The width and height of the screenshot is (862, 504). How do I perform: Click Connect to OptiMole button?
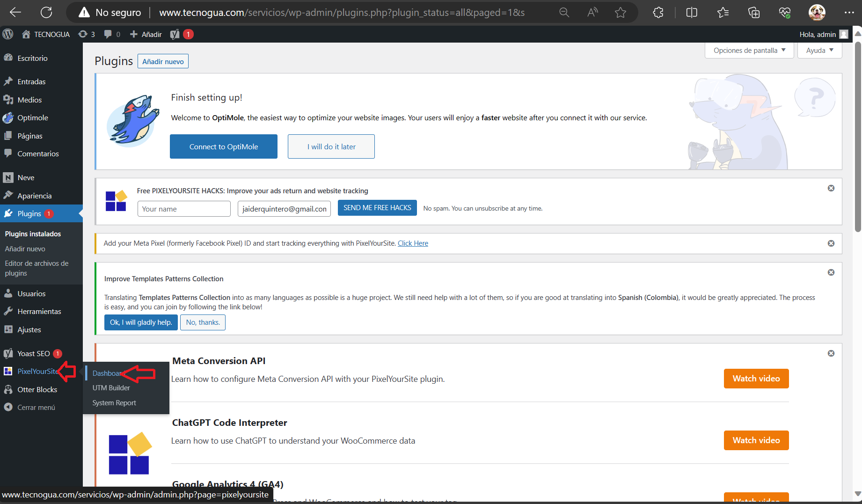(x=224, y=146)
